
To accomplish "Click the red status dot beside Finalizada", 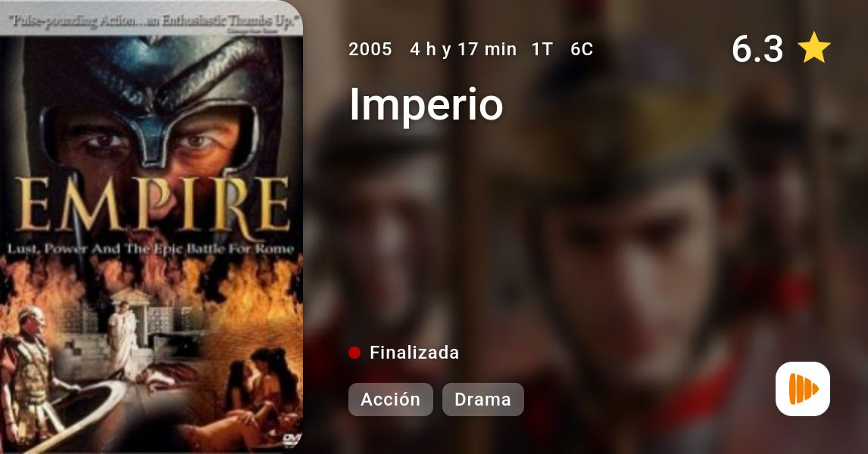I will coord(354,353).
